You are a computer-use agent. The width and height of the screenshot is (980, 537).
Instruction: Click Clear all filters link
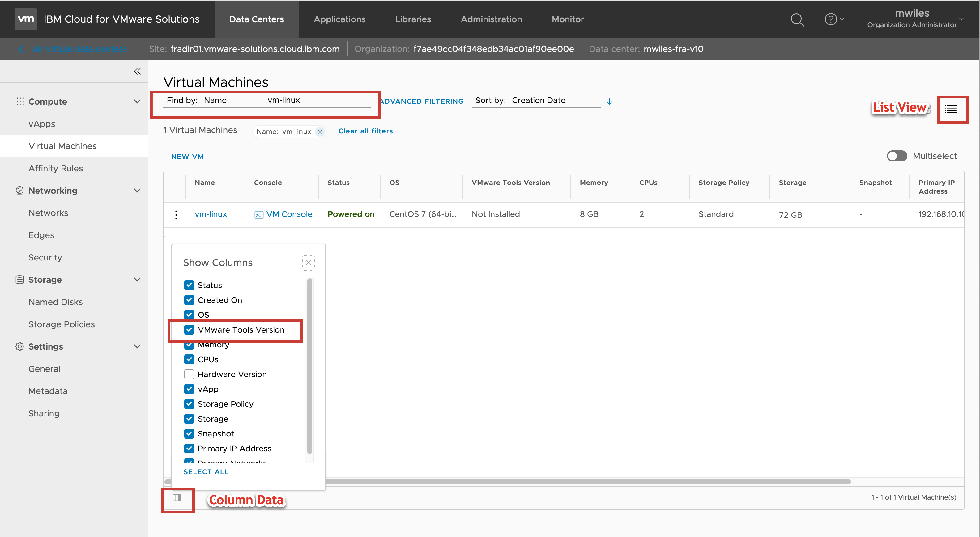(x=365, y=131)
